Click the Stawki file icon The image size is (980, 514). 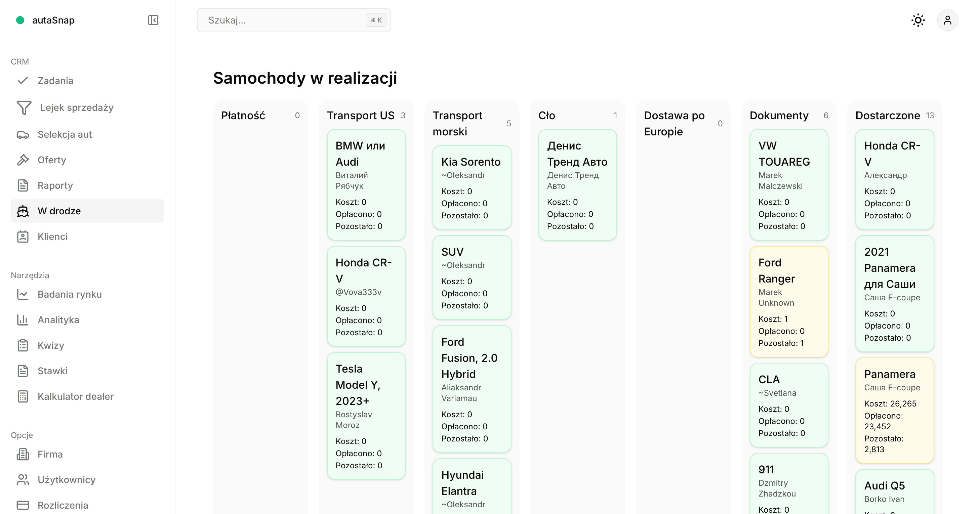coord(23,371)
